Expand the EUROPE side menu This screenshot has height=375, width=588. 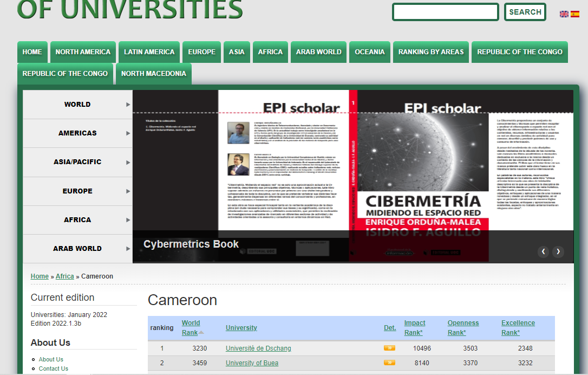click(77, 191)
